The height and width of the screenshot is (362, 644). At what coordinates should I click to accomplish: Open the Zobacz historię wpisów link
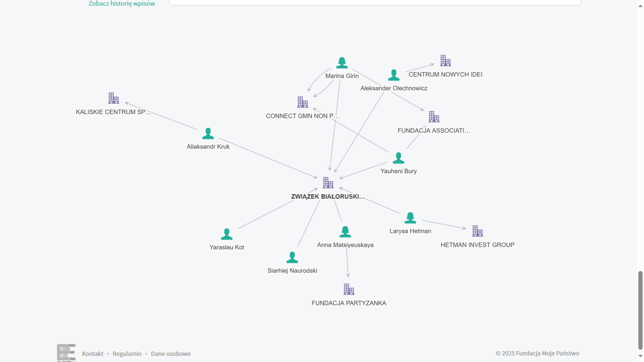coord(122,4)
